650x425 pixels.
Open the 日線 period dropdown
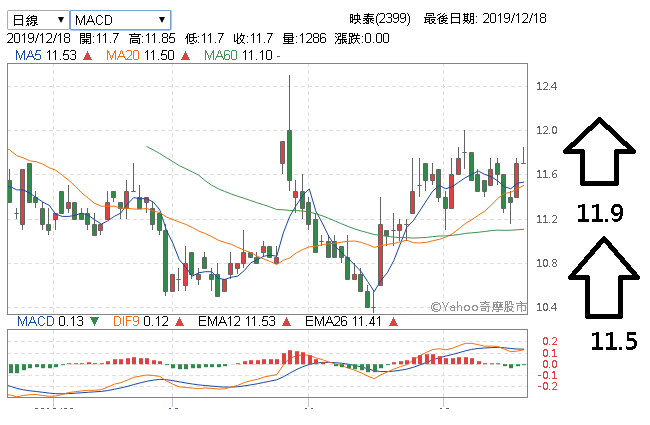pos(38,20)
